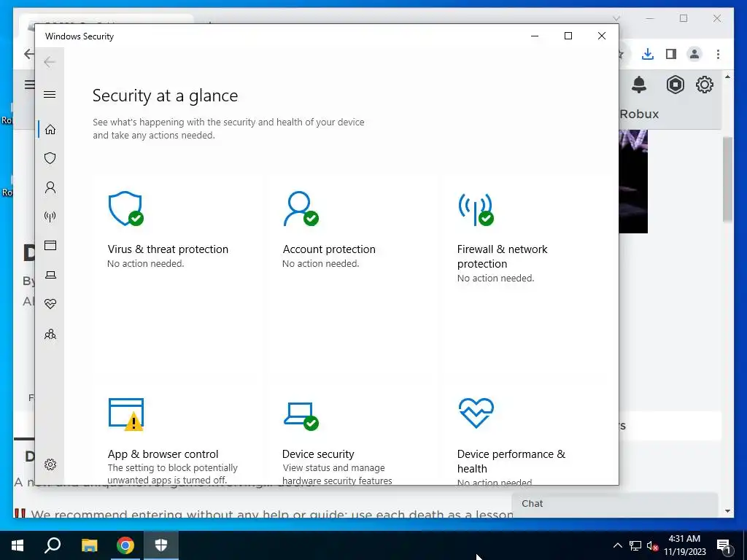This screenshot has width=747, height=560.
Task: Click the Robux hexagon icon in browser page
Action: point(675,85)
